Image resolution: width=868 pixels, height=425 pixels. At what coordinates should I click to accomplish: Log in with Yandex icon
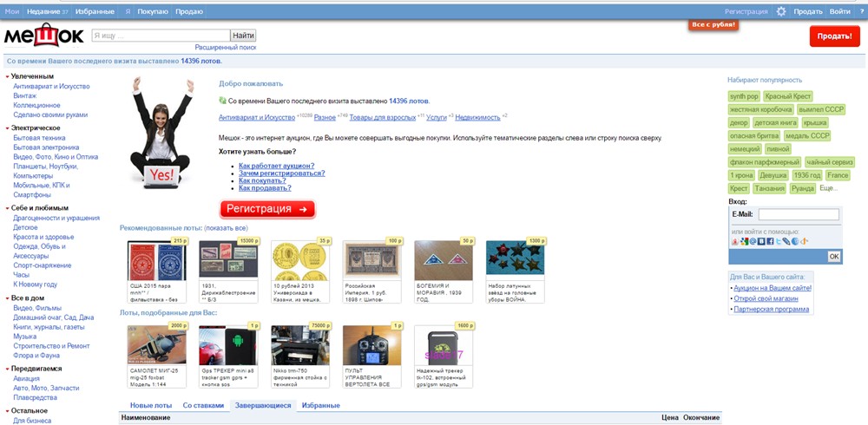[x=735, y=241]
